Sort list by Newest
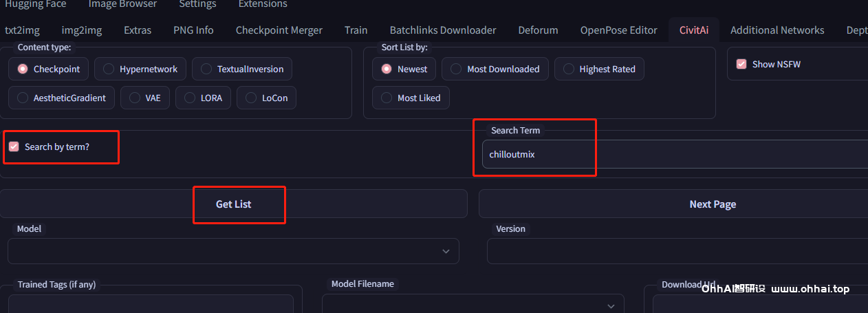The image size is (868, 313). pos(404,69)
